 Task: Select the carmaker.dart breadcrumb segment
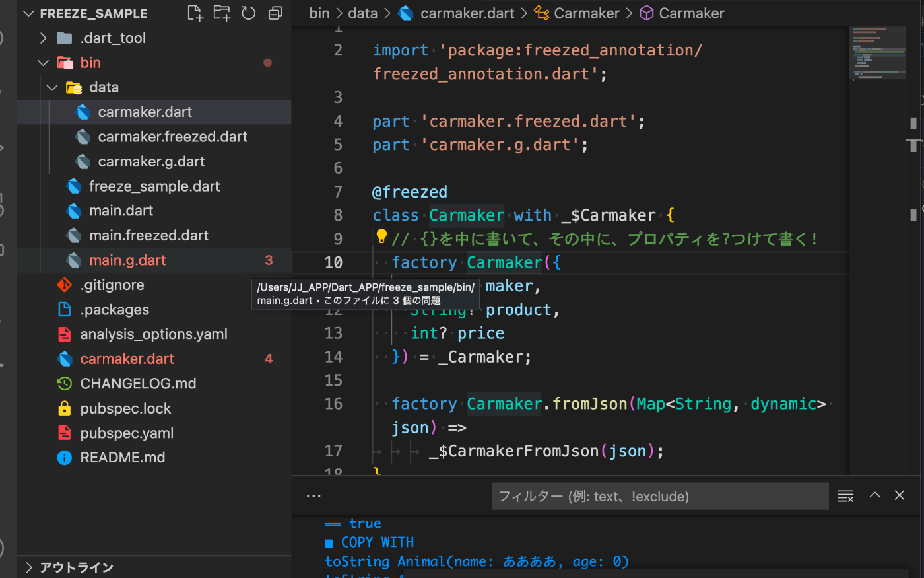457,13
